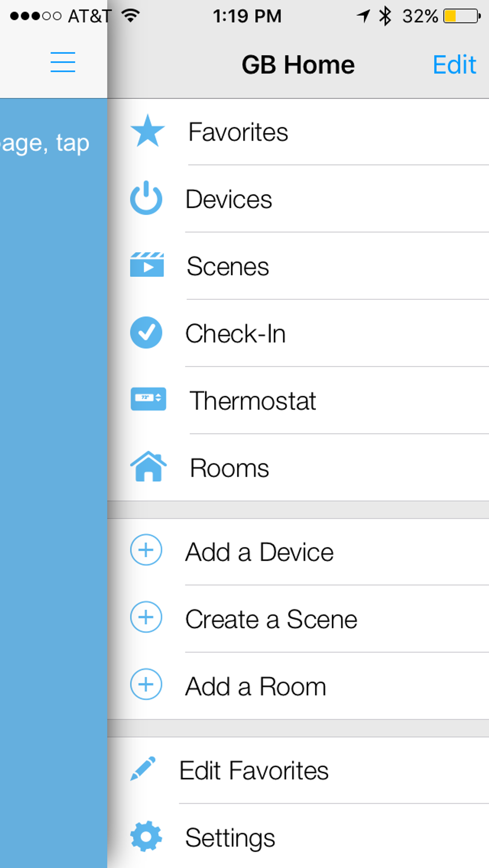Select the Edit Favorites pencil icon
The image size is (489, 868).
(x=143, y=769)
